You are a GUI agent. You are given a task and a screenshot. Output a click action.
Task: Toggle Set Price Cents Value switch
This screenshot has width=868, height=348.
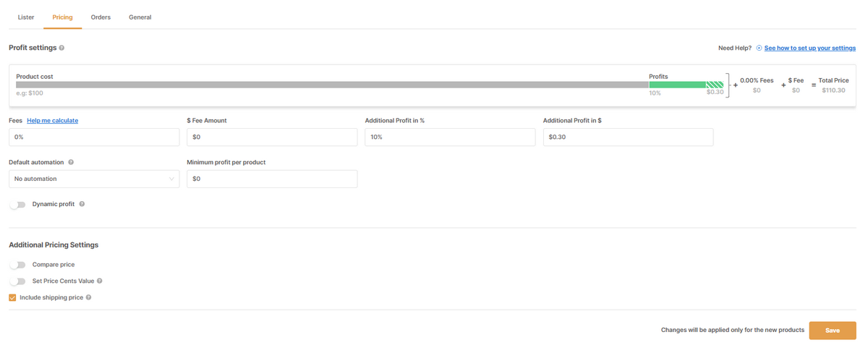tap(17, 281)
